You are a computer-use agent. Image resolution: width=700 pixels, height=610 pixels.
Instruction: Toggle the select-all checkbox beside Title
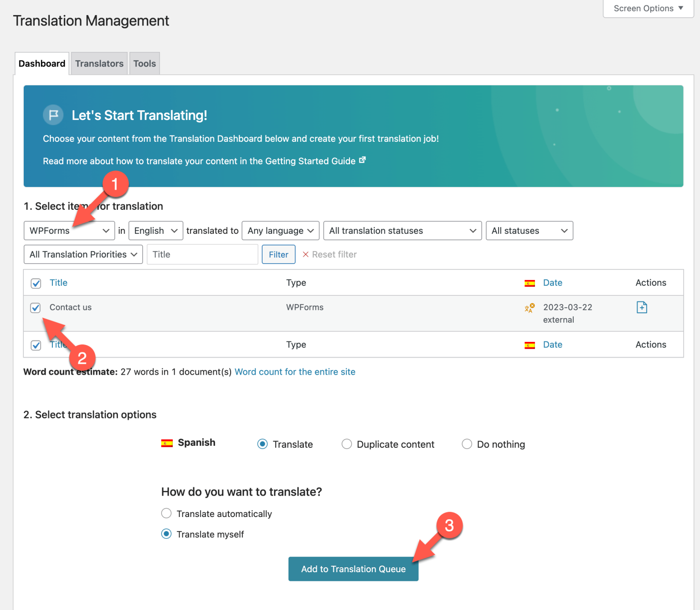[36, 283]
